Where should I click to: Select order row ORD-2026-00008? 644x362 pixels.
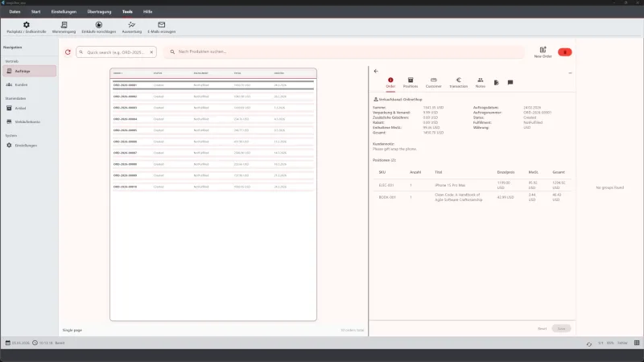pos(213,164)
